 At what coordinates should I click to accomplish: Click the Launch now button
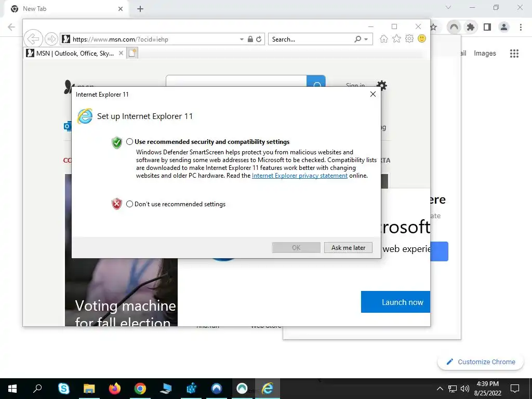395,302
